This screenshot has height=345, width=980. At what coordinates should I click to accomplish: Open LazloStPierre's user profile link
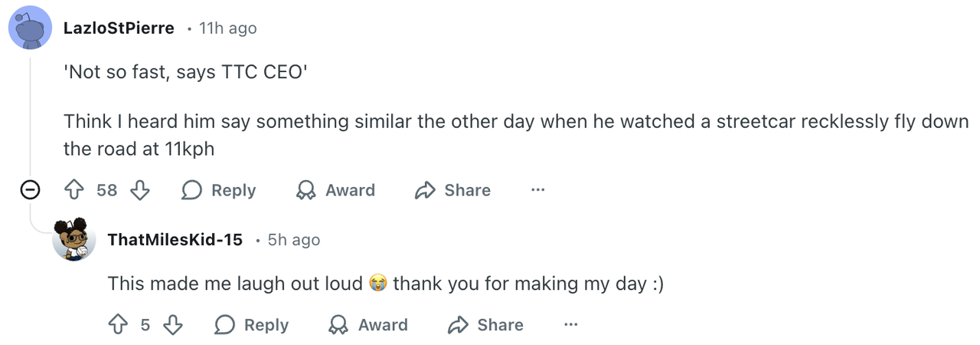[119, 28]
